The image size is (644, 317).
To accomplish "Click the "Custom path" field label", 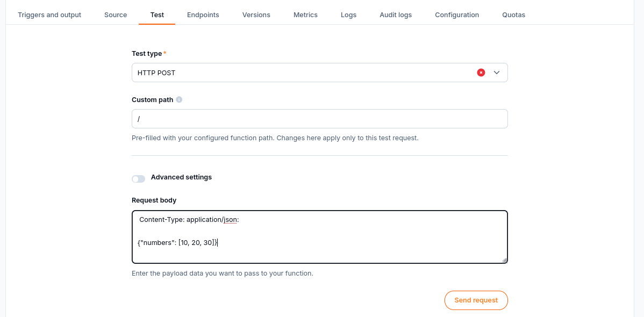I will pos(152,100).
